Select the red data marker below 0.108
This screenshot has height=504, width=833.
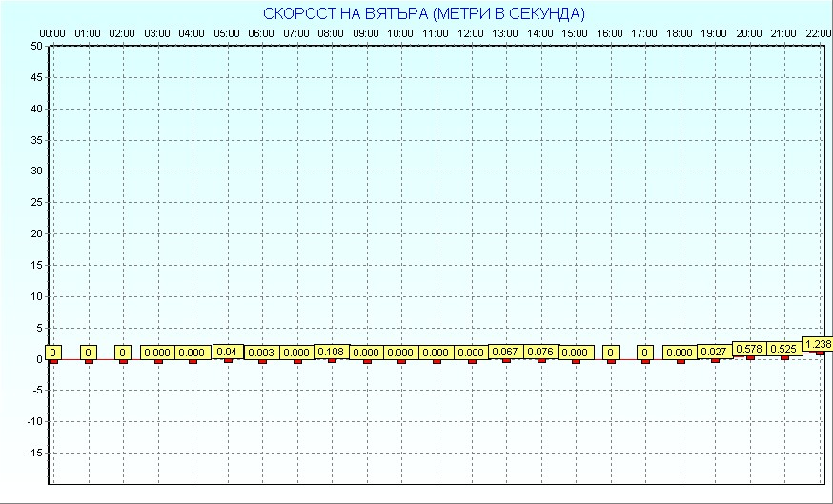pos(332,360)
